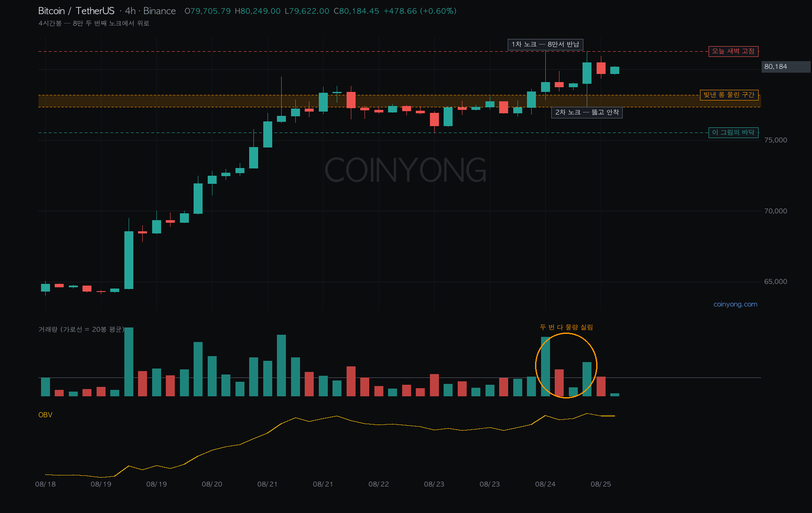The width and height of the screenshot is (812, 513).
Task: Click the current price tag 80,184
Action: (x=786, y=67)
